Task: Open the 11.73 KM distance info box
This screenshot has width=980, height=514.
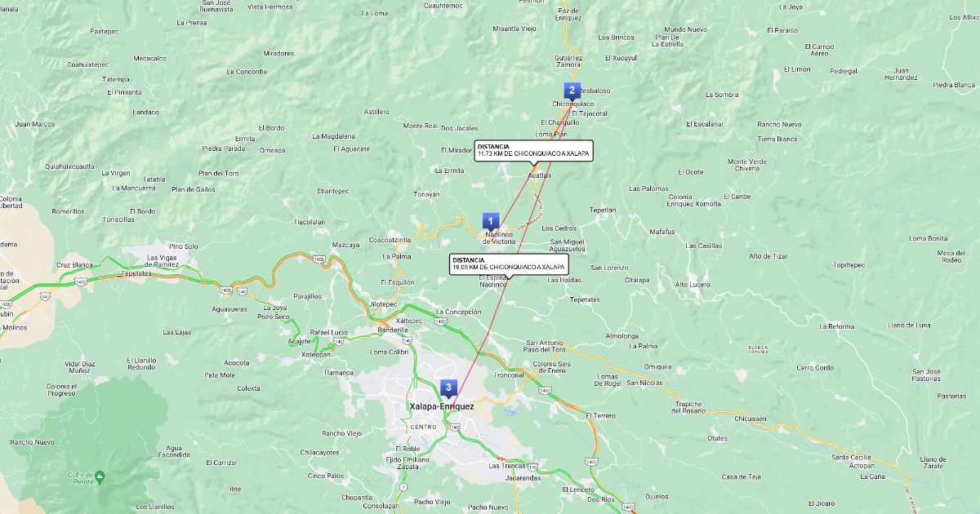Action: 533,150
